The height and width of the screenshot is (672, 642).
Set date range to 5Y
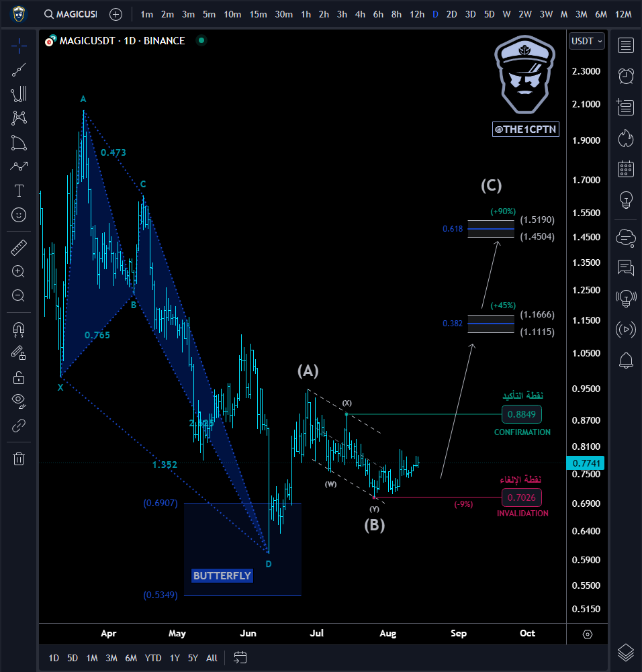(193, 658)
